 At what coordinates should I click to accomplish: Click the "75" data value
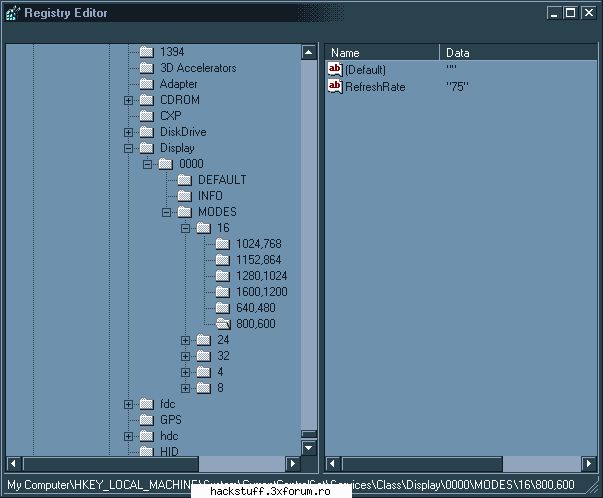tap(457, 87)
